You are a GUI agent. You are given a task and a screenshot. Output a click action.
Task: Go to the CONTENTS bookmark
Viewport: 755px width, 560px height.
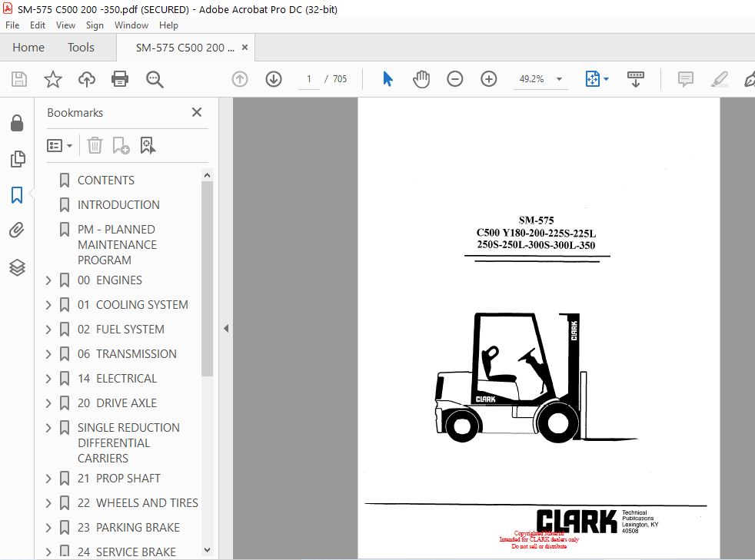(x=106, y=181)
